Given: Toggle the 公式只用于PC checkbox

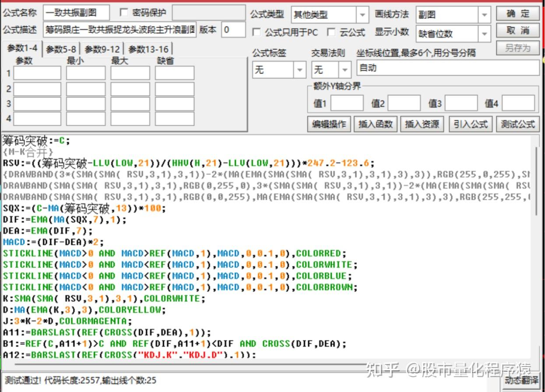Looking at the screenshot, I should [257, 32].
